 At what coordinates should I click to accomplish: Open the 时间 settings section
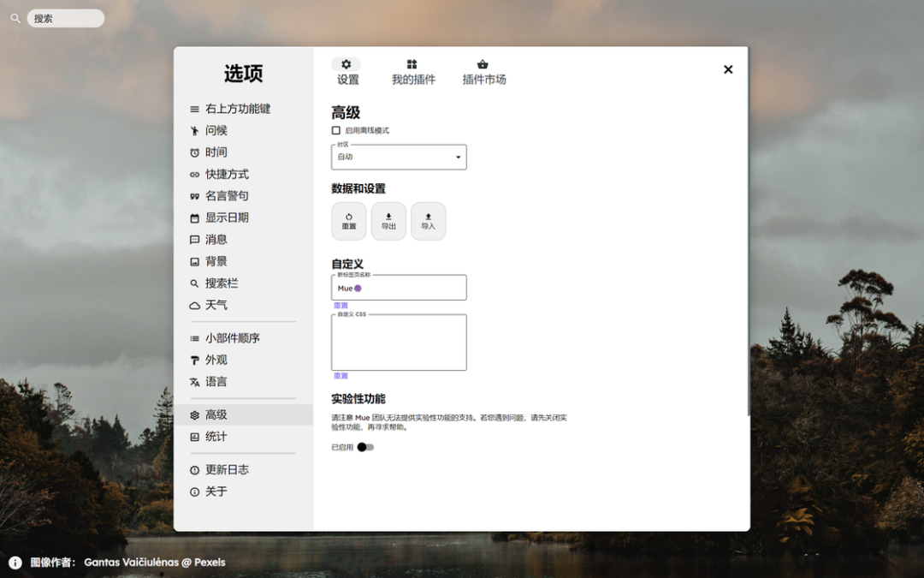(243, 152)
